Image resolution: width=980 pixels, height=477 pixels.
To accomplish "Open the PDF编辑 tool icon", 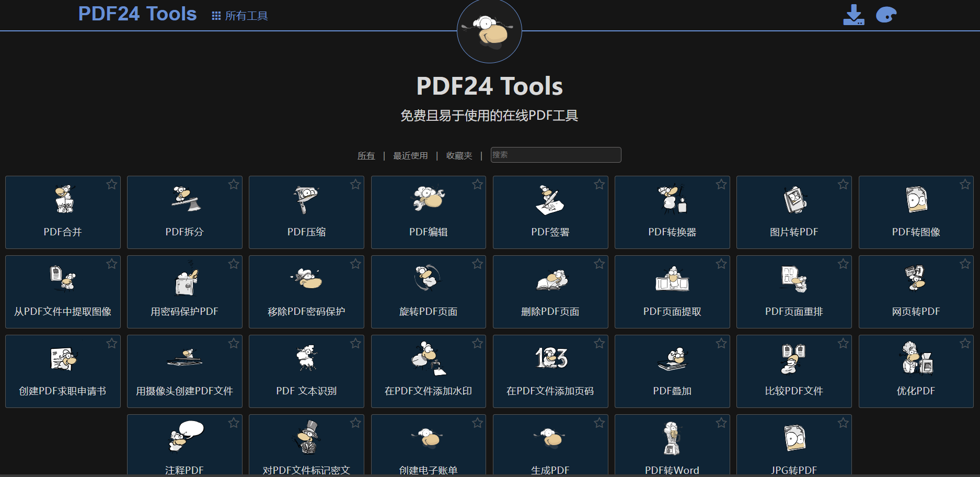I will click(428, 212).
